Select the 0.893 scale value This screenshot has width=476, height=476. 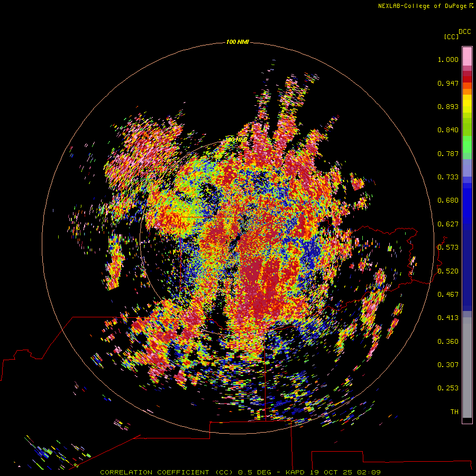(448, 106)
